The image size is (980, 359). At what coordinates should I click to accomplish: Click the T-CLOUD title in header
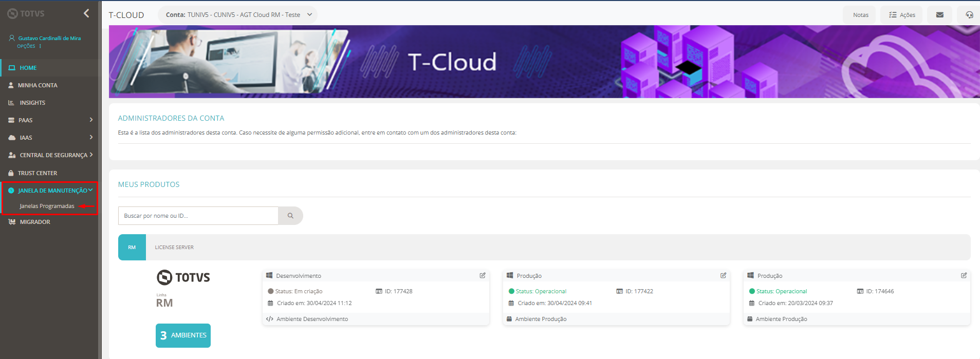pos(126,15)
